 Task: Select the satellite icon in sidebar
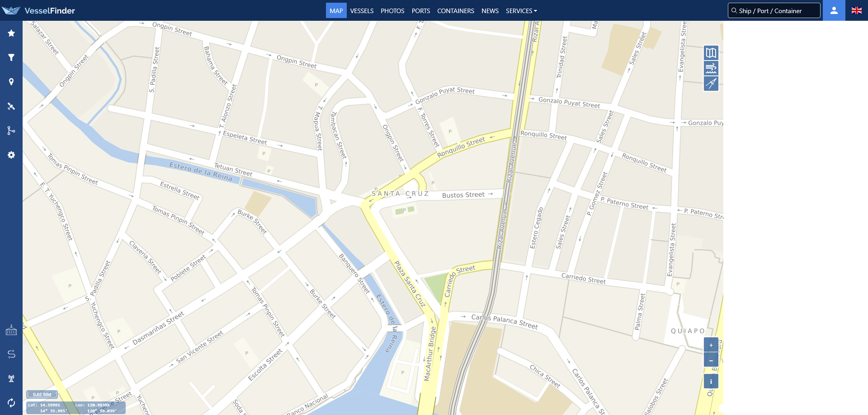point(11,106)
